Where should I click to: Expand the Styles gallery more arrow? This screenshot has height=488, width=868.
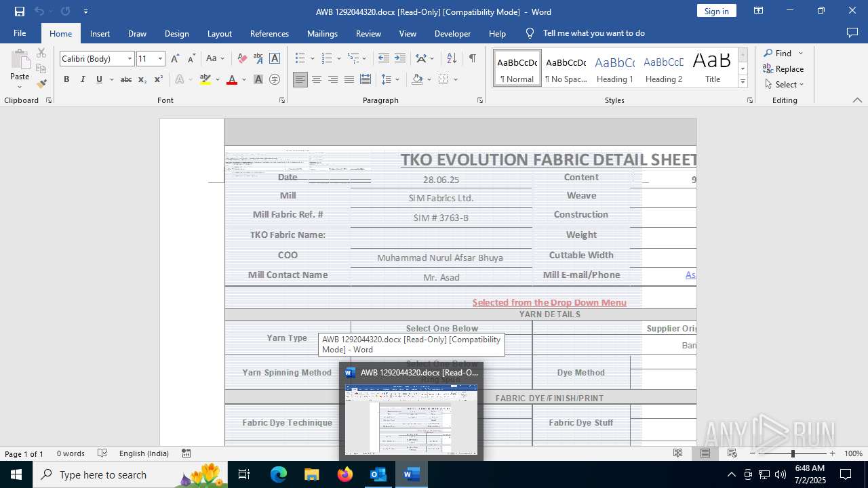click(743, 82)
